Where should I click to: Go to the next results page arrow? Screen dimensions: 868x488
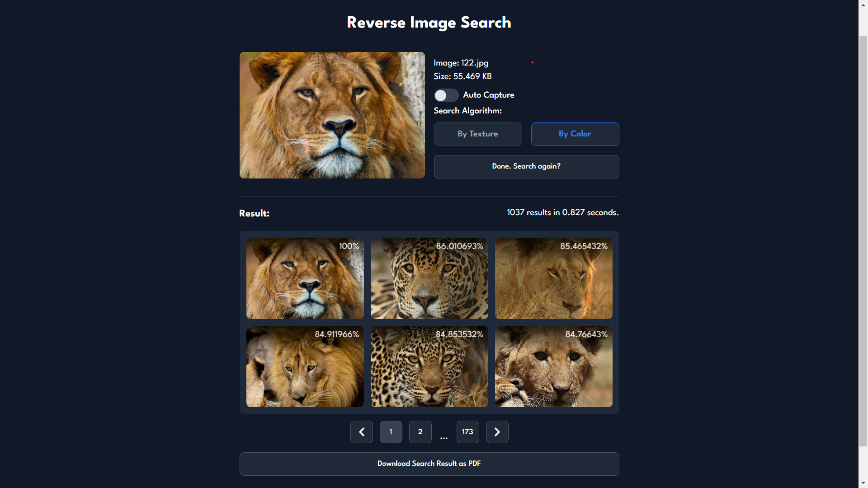(497, 432)
